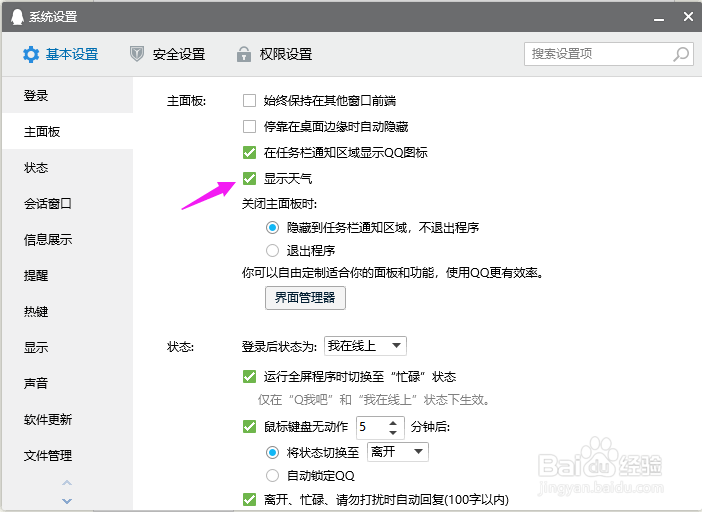This screenshot has width=702, height=512.
Task: Enable 始终保持在其他窗口前端 checkbox
Action: pos(249,101)
